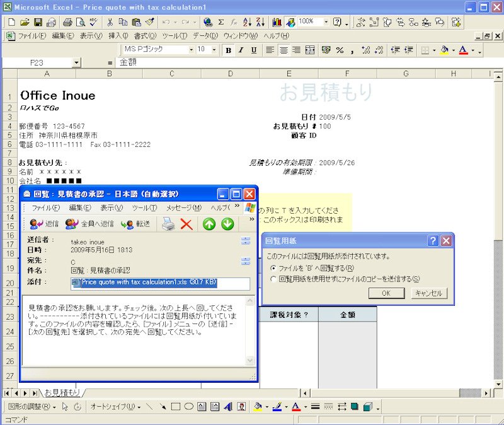Select the Line drawing tool
Viewport: 504px width, 425px height.
click(x=149, y=407)
